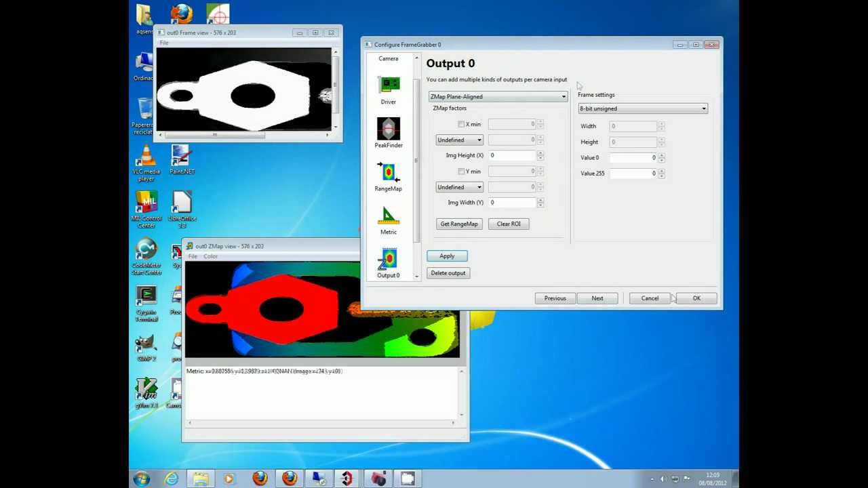This screenshot has height=488, width=868.
Task: Open the Undefined dropdown below Y min
Action: pyautogui.click(x=460, y=187)
